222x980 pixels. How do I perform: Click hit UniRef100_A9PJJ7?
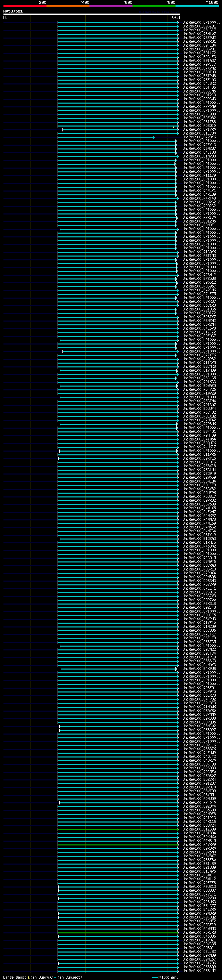199,64
